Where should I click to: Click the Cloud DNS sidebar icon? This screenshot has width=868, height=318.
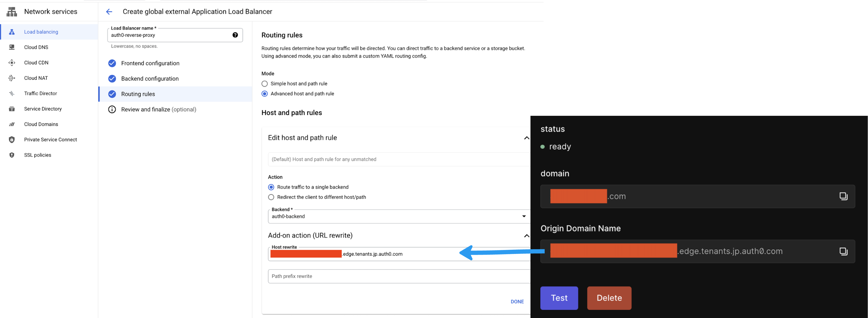[12, 47]
